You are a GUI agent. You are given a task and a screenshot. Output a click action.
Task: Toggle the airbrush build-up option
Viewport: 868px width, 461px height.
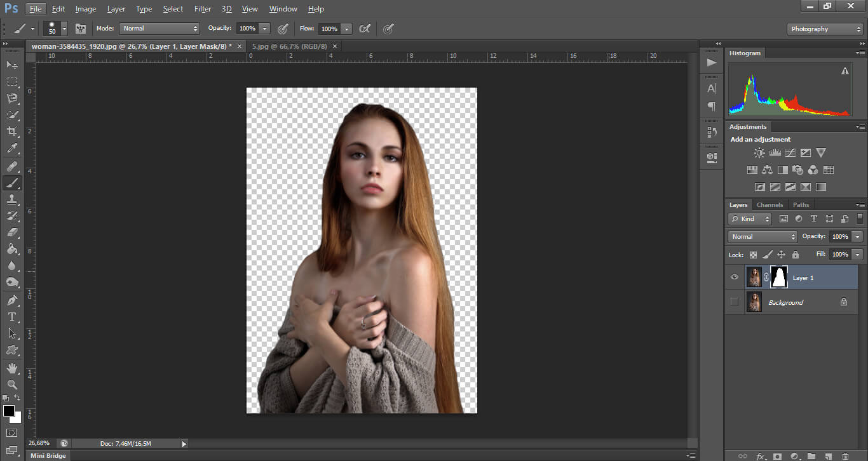click(x=365, y=29)
